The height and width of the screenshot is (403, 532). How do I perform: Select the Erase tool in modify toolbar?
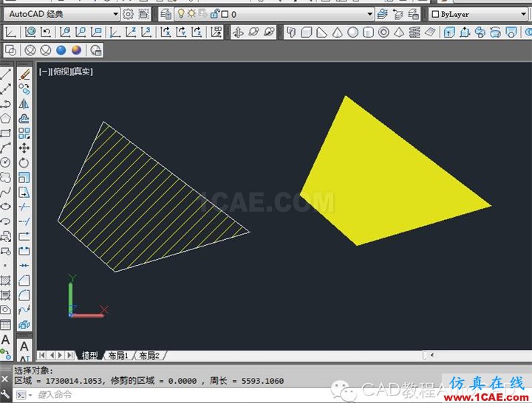pyautogui.click(x=24, y=74)
